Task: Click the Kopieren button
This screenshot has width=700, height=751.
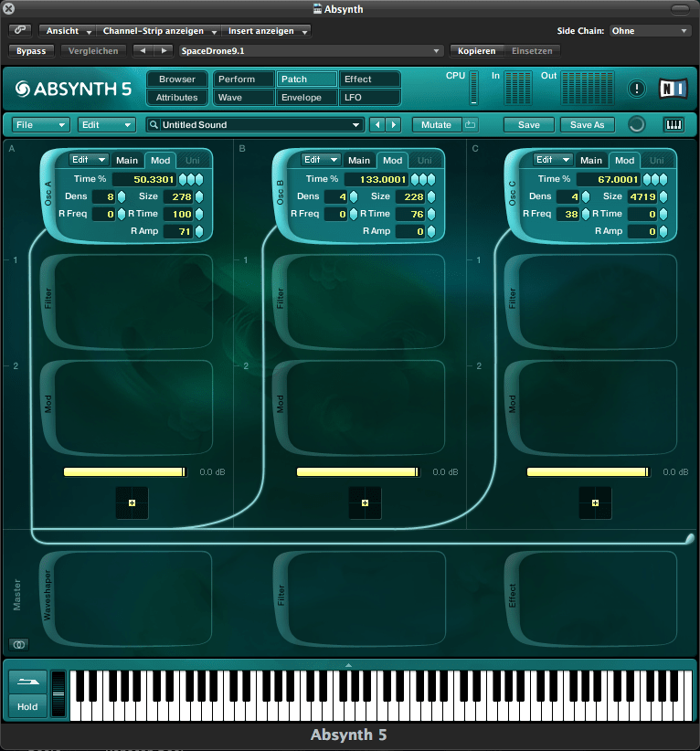Action: (x=477, y=51)
